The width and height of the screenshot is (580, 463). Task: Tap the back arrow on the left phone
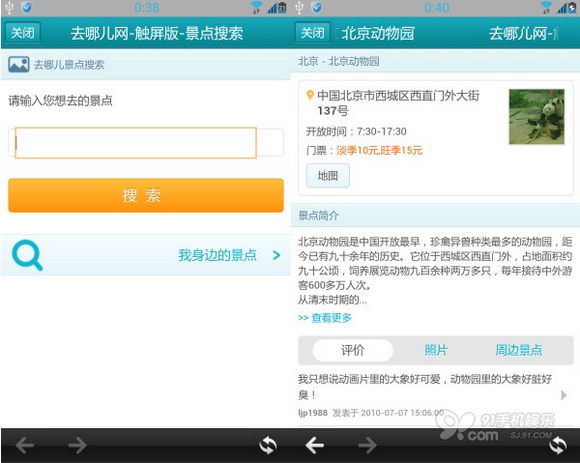pos(25,445)
